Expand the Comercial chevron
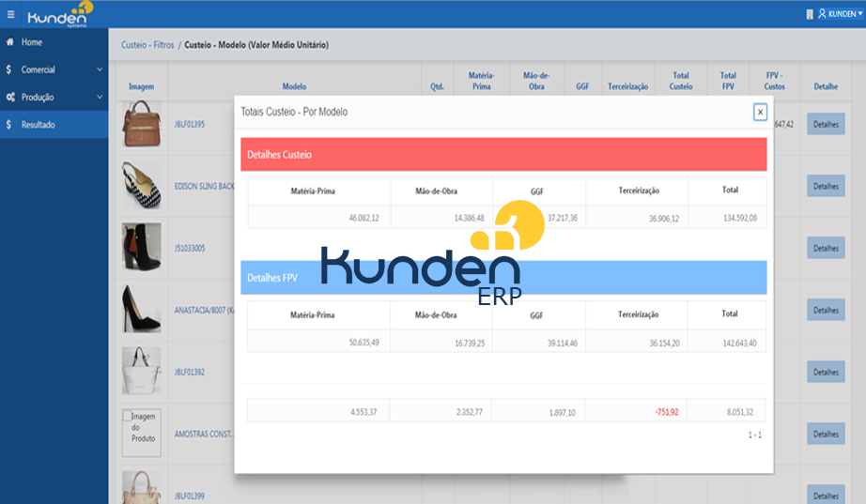866x504 pixels. [x=100, y=69]
